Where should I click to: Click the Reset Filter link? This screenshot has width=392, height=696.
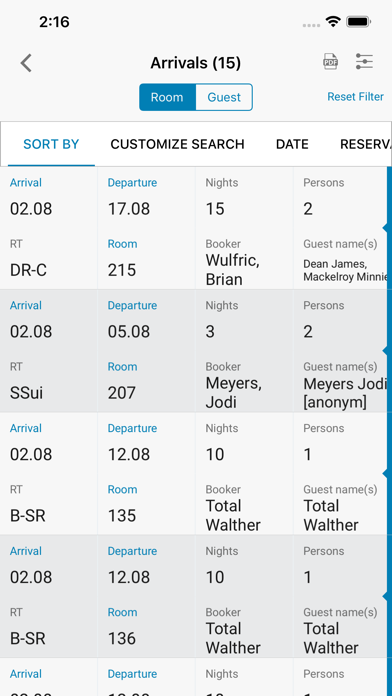356,97
